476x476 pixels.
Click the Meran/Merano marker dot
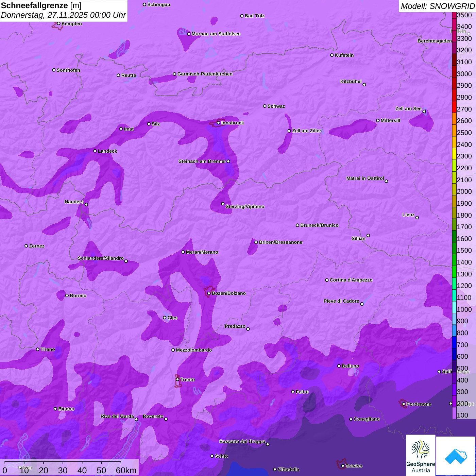point(183,252)
